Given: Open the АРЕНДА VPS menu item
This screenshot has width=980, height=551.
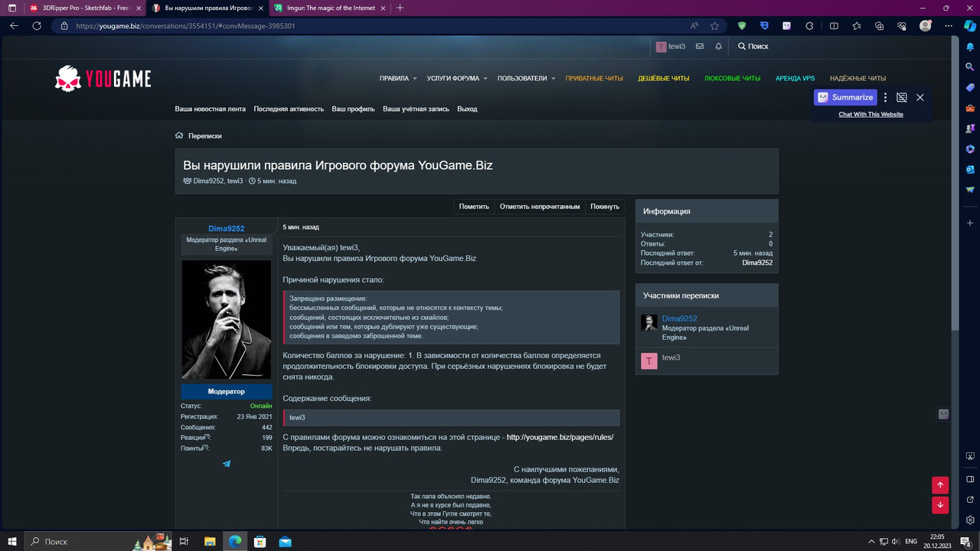Looking at the screenshot, I should tap(795, 78).
